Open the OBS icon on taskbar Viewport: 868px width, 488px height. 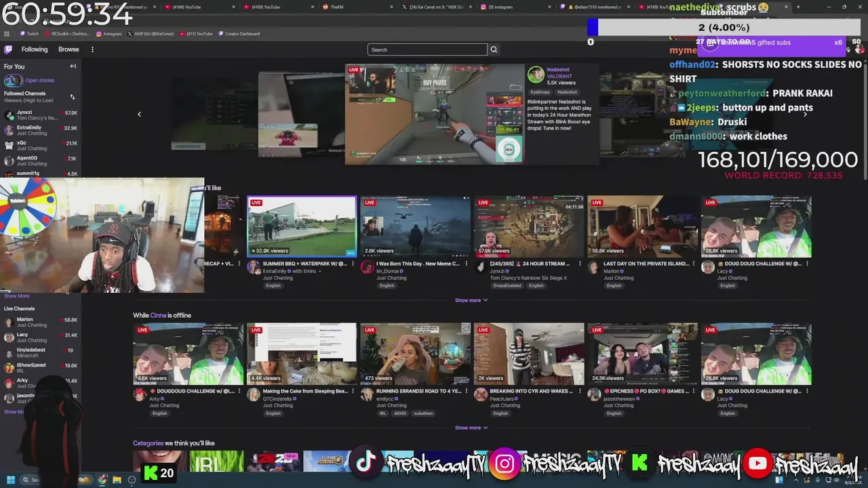(x=132, y=480)
